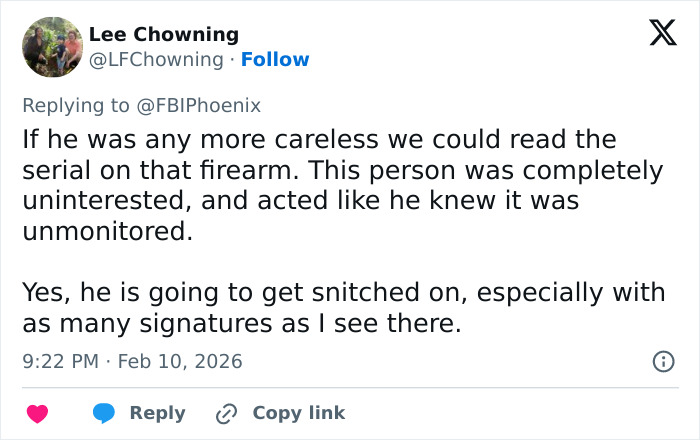Open the tweet info circle icon
The height and width of the screenshot is (440, 700).
click(x=662, y=361)
